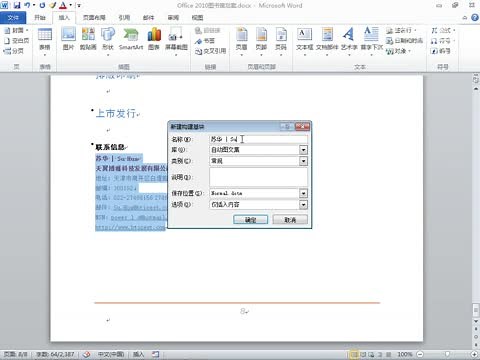Click the heading 上市发行 in the document
This screenshot has height=360, width=480.
click(x=116, y=113)
